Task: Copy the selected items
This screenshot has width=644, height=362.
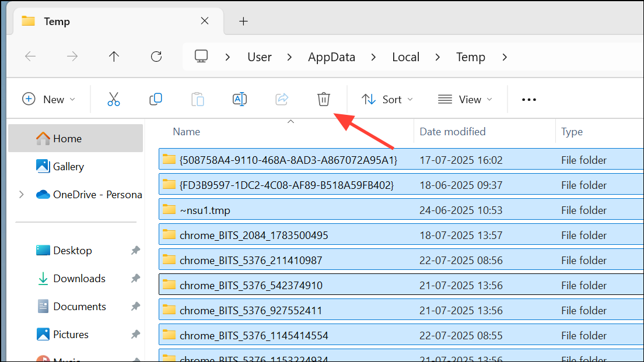Action: click(156, 99)
